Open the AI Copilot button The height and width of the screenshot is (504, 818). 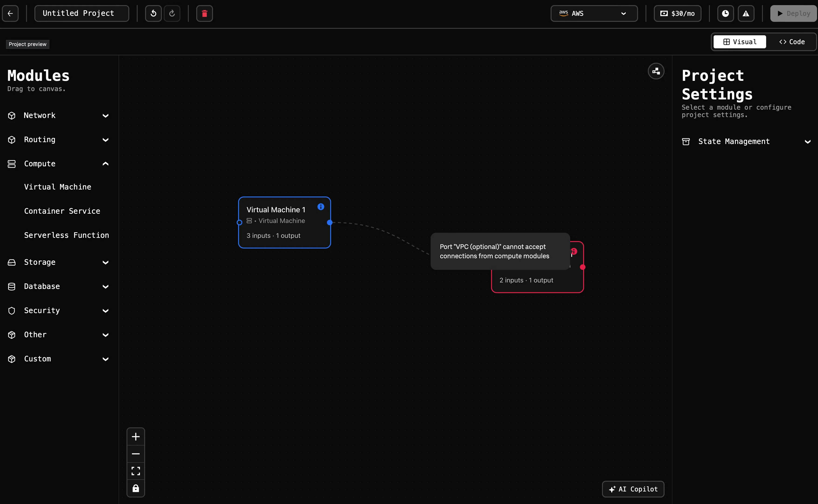pos(633,489)
